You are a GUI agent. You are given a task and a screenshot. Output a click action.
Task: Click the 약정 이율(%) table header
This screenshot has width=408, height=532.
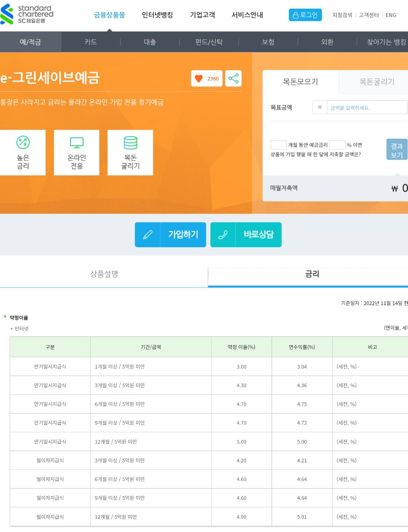point(241,347)
